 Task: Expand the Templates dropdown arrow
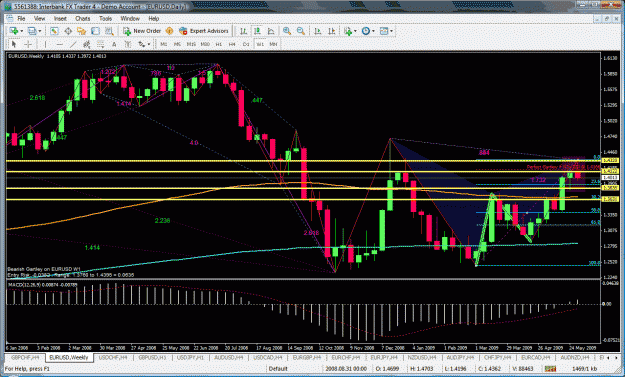(x=391, y=31)
